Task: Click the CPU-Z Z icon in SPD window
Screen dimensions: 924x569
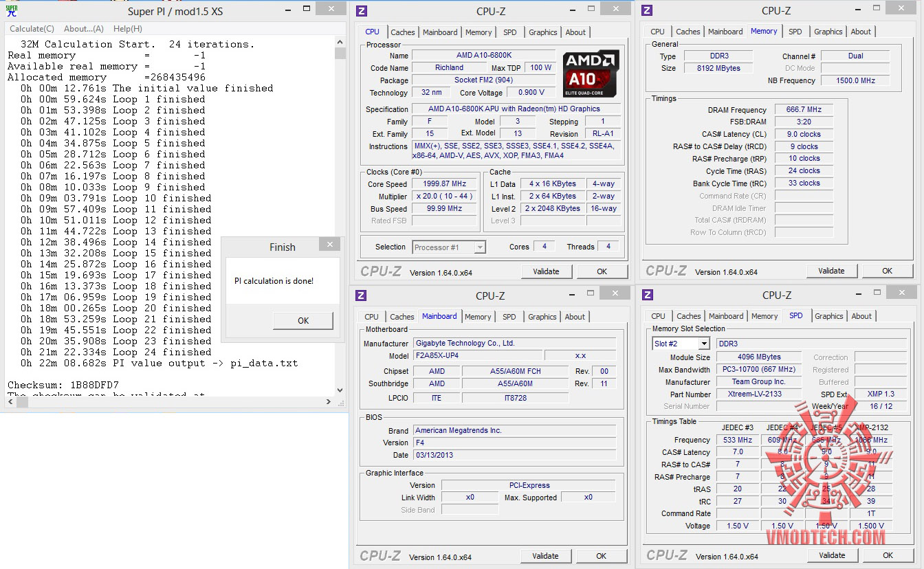Action: point(647,295)
